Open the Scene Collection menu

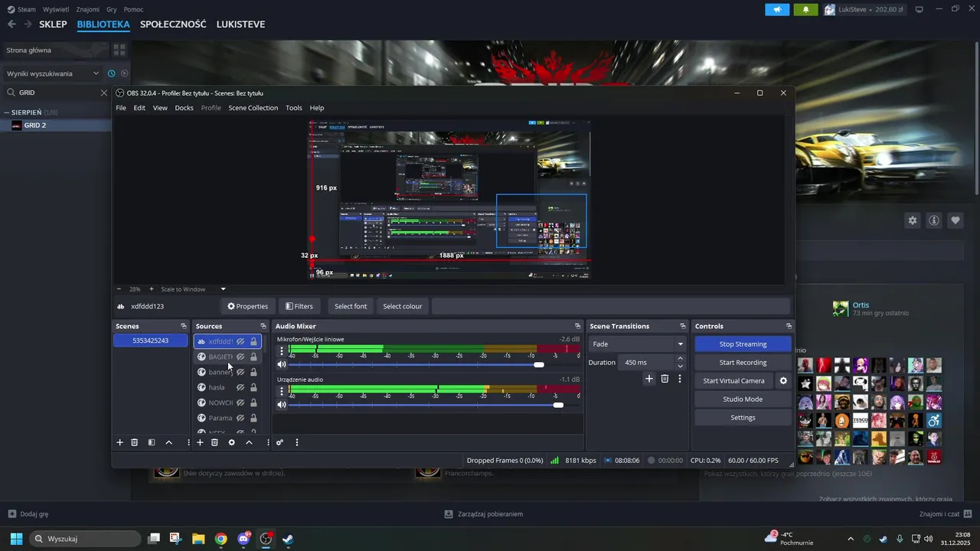253,108
